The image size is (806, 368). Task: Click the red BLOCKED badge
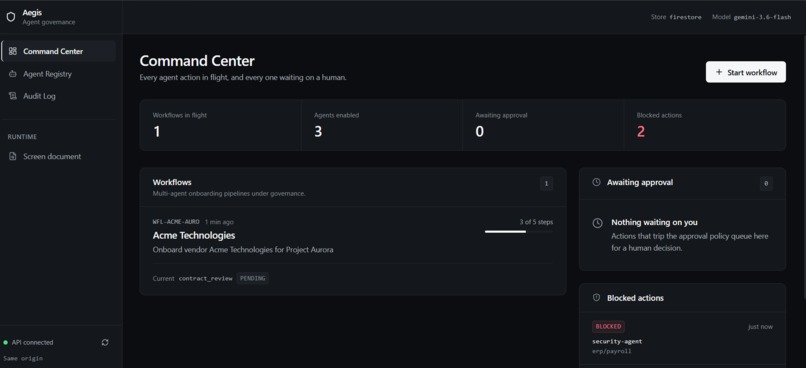pos(609,326)
